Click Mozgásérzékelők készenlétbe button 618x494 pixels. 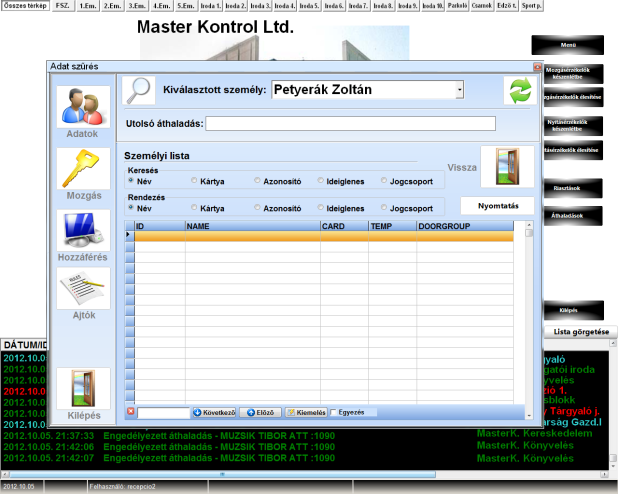pyautogui.click(x=573, y=73)
